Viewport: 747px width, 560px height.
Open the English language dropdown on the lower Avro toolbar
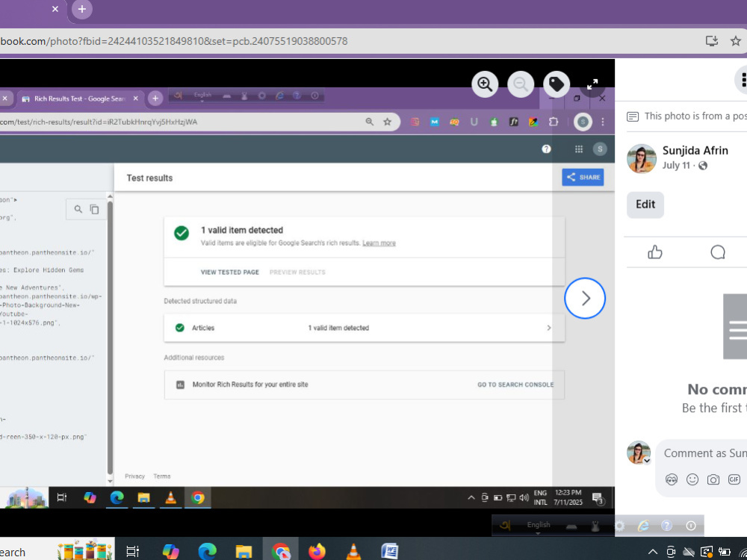[539, 526]
